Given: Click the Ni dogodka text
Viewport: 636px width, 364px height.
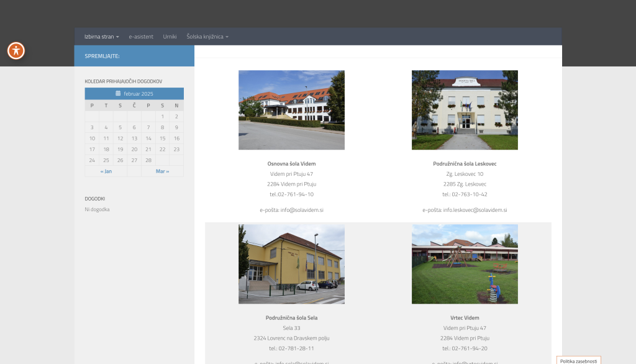Looking at the screenshot, I should (x=98, y=209).
